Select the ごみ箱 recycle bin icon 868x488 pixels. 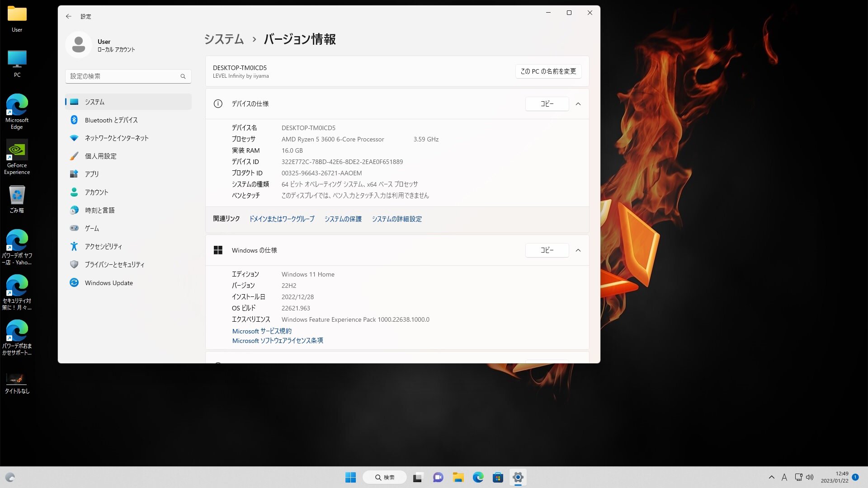[17, 199]
